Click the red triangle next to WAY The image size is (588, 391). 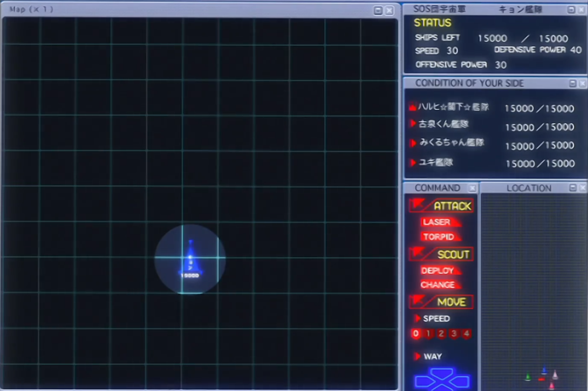click(x=417, y=356)
